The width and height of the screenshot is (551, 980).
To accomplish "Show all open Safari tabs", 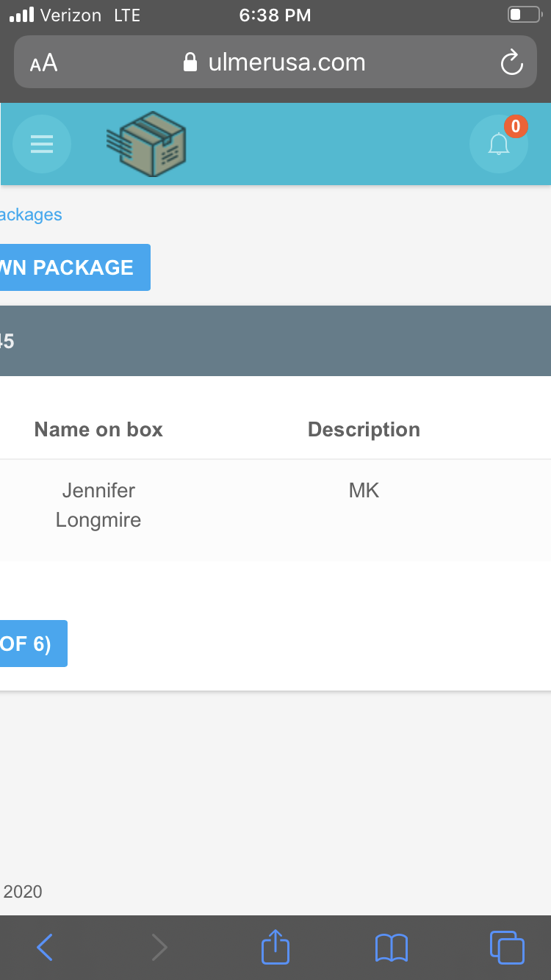I will [x=507, y=947].
